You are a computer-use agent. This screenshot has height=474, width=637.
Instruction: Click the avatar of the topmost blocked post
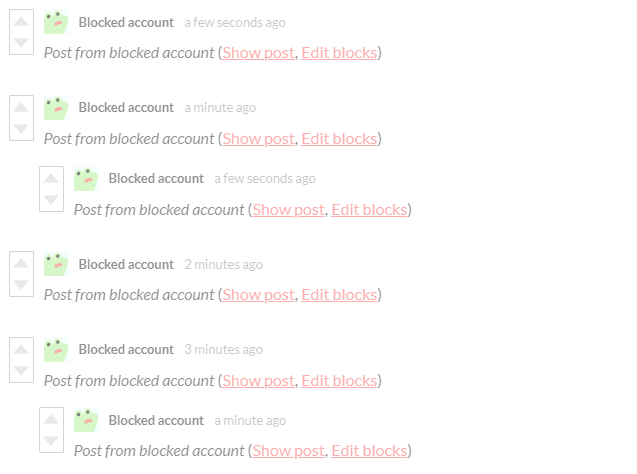tap(56, 22)
